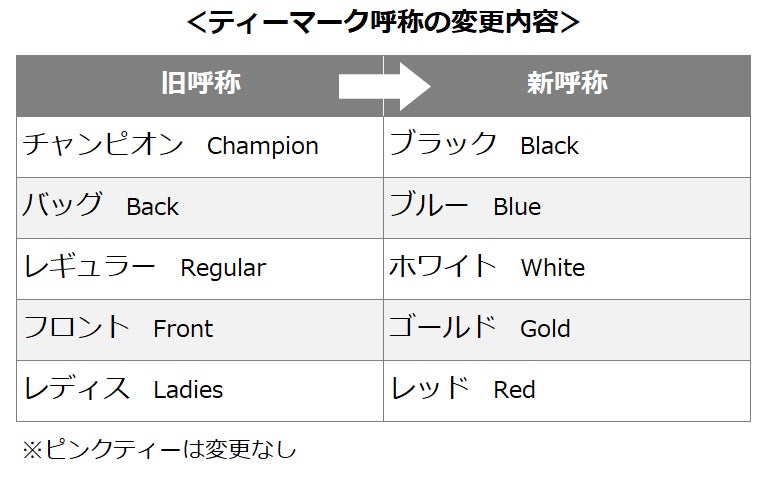The image size is (765, 482).
Task: Click the ホワイト White cell
Action: pos(567,269)
